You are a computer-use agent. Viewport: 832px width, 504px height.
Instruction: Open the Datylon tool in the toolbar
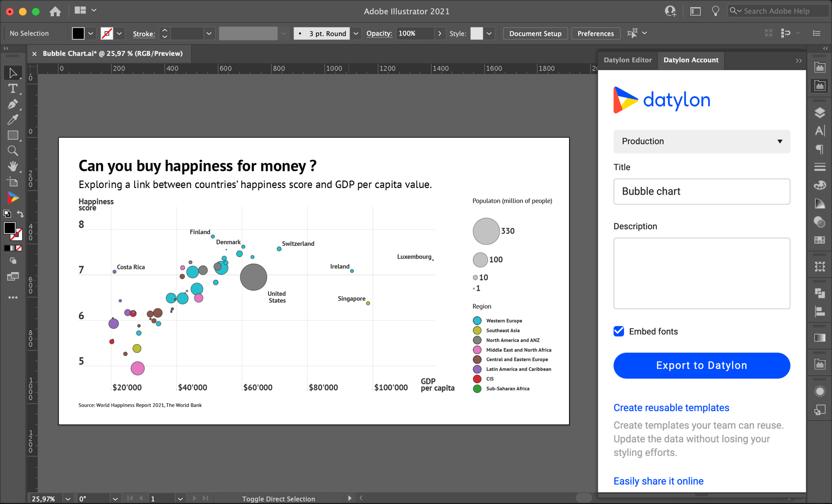[13, 197]
